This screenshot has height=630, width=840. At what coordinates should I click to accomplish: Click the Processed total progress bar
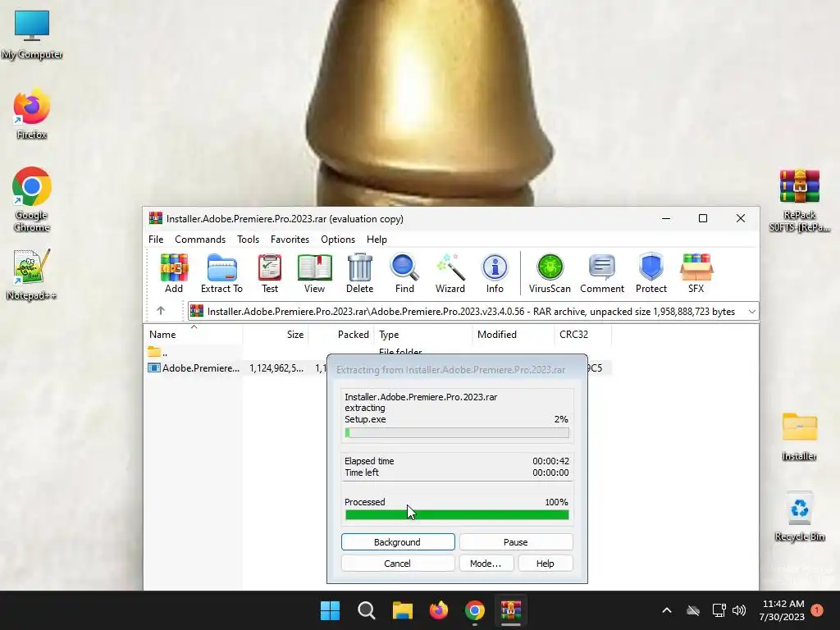click(x=457, y=515)
